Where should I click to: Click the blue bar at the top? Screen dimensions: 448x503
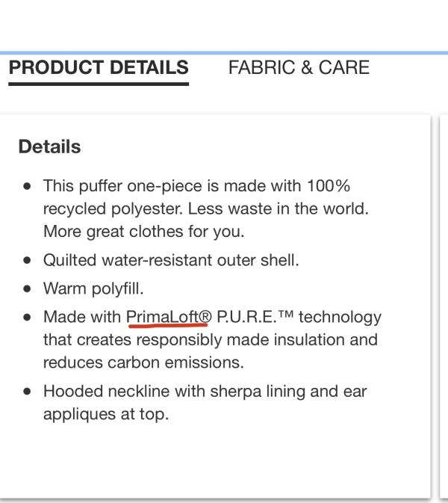pos(224,52)
